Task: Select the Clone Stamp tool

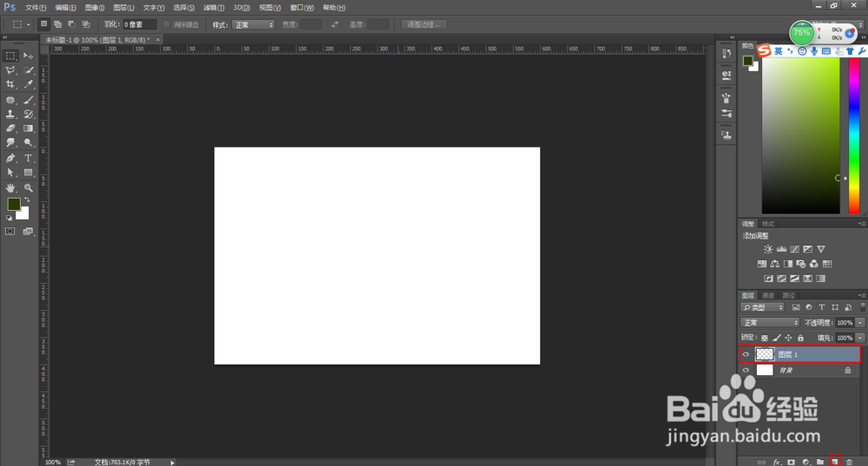Action: pyautogui.click(x=10, y=114)
